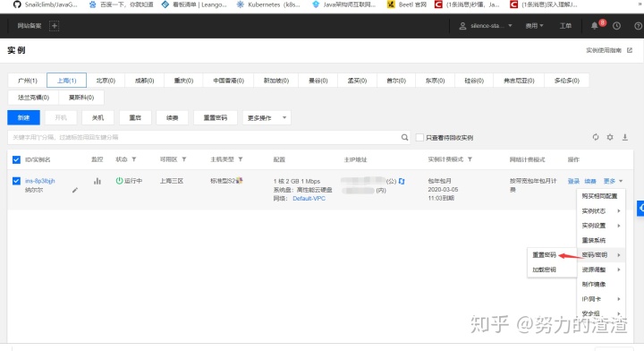Choose 加载密钥 in the submenu
The width and height of the screenshot is (644, 351).
click(544, 270)
